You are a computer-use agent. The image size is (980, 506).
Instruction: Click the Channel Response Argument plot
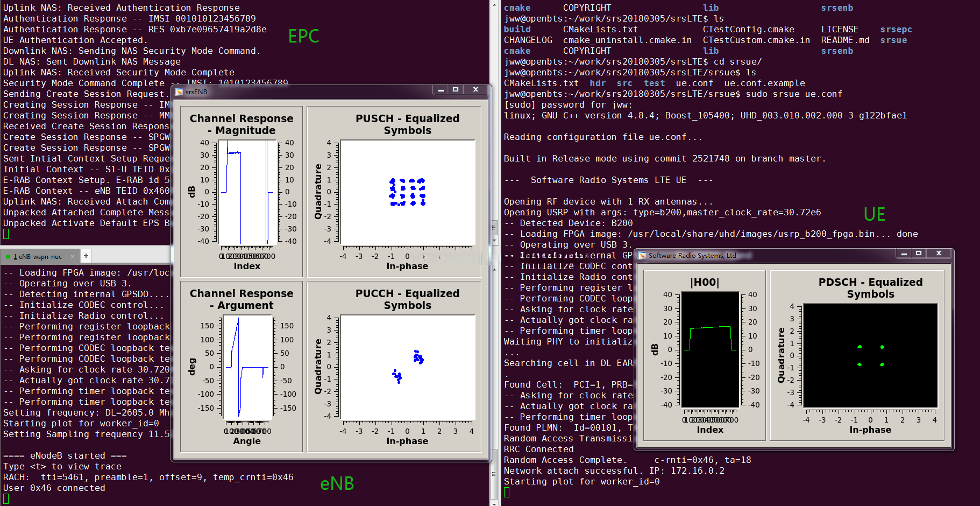pyautogui.click(x=247, y=367)
